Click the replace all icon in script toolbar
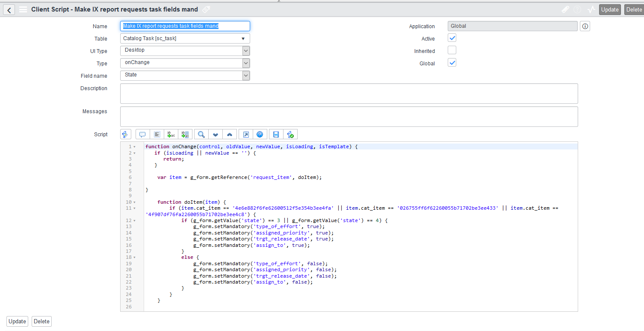Viewport: 644px width, 331px height. 185,135
